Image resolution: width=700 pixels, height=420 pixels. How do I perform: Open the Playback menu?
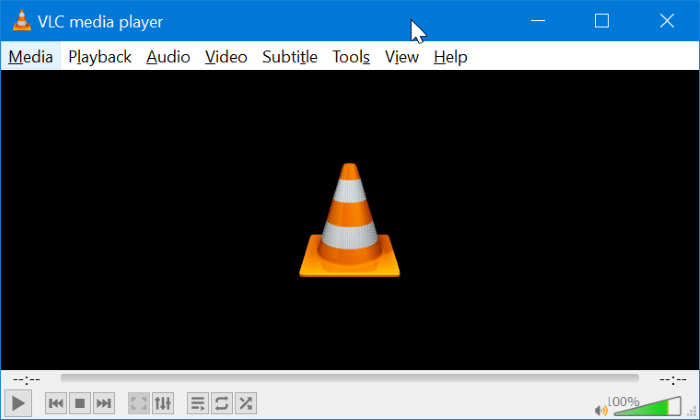tap(100, 57)
